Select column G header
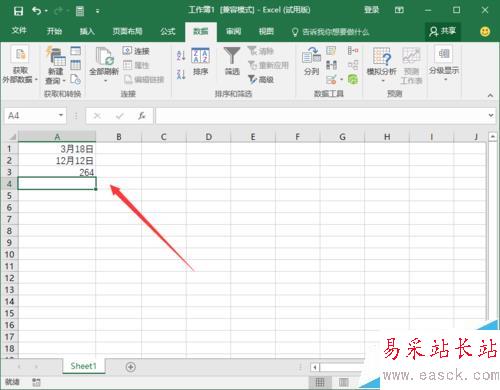Image resolution: width=500 pixels, height=390 pixels. coord(342,137)
